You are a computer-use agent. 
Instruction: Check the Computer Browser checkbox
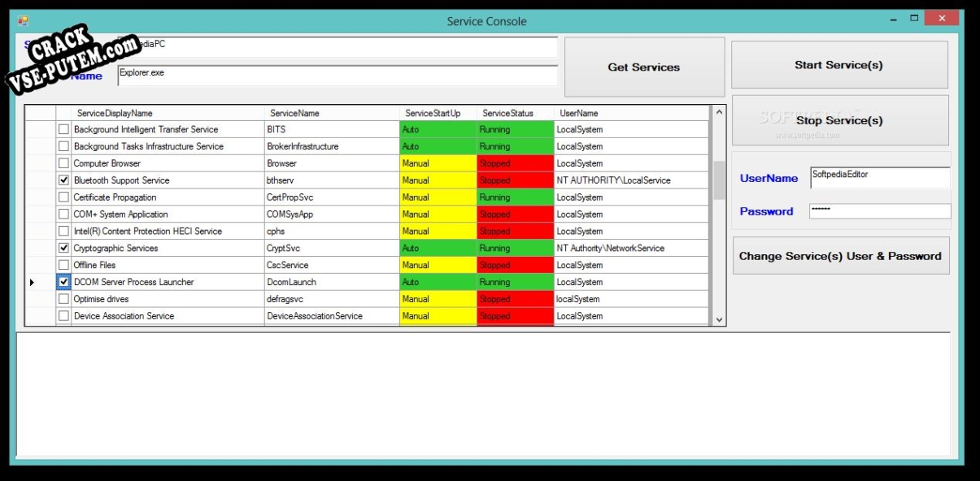63,163
